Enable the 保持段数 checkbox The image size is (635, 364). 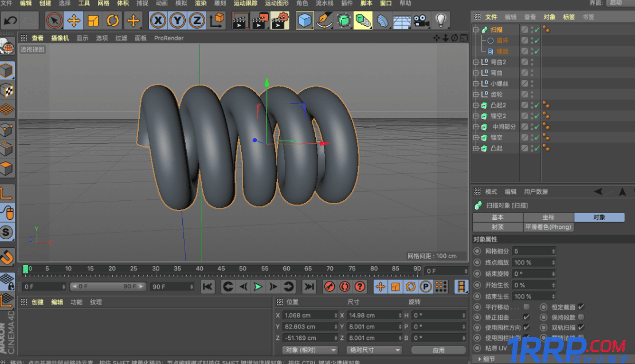[580, 316]
